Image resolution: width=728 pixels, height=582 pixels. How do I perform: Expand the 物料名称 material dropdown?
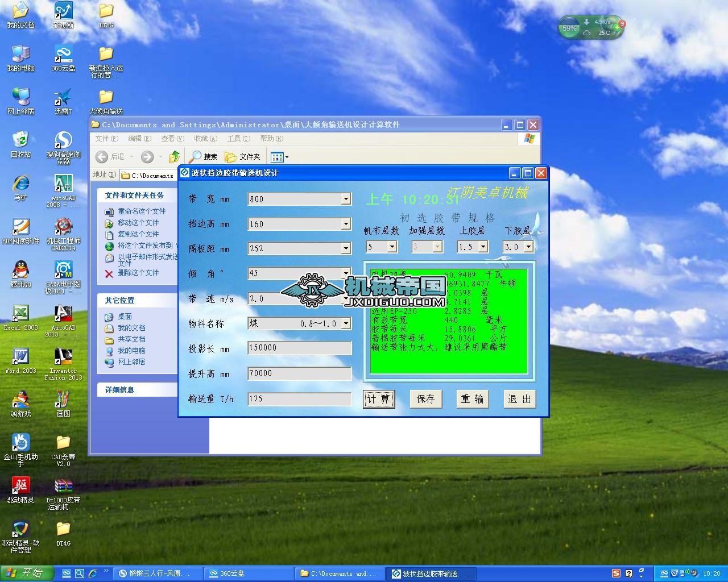click(346, 323)
